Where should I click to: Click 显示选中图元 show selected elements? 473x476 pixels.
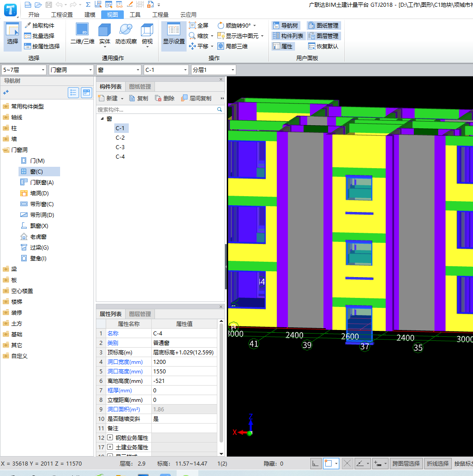[240, 36]
